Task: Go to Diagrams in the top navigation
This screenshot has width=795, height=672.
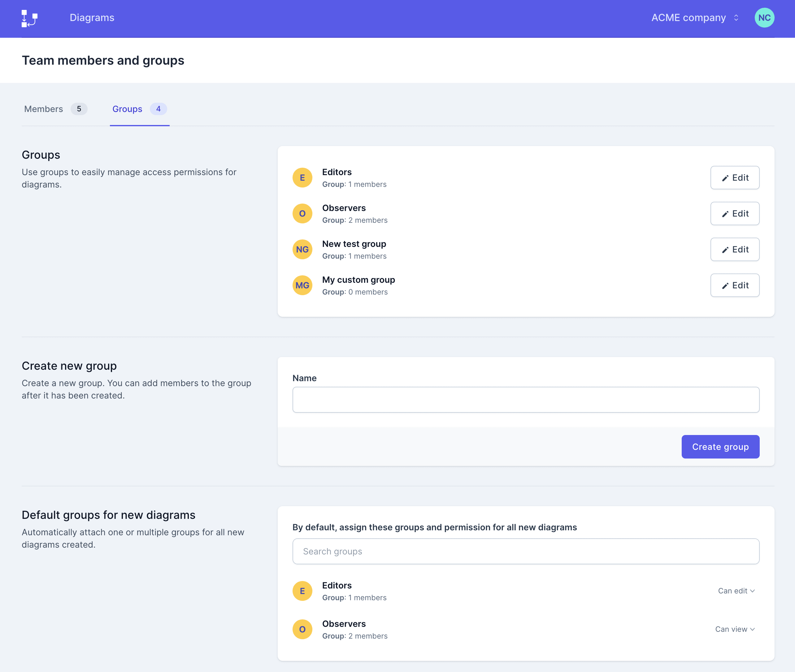Action: 92,18
